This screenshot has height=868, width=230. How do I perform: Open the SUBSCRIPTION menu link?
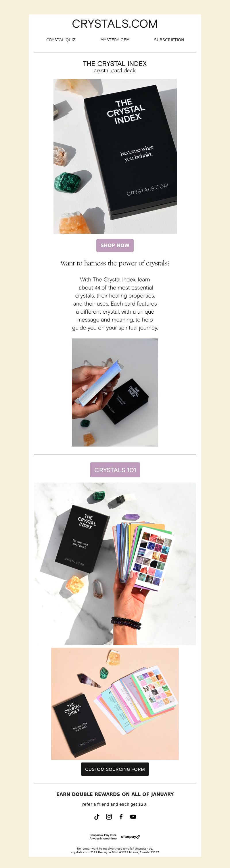(x=169, y=40)
